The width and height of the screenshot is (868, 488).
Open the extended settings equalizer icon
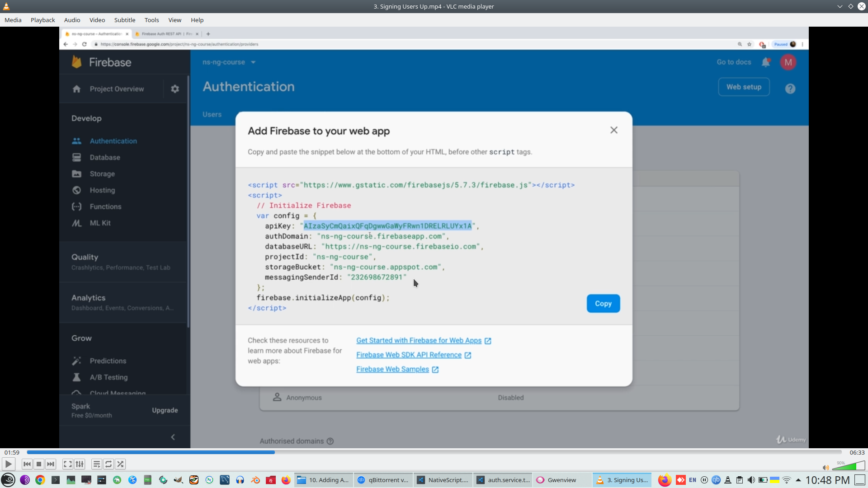tap(80, 464)
